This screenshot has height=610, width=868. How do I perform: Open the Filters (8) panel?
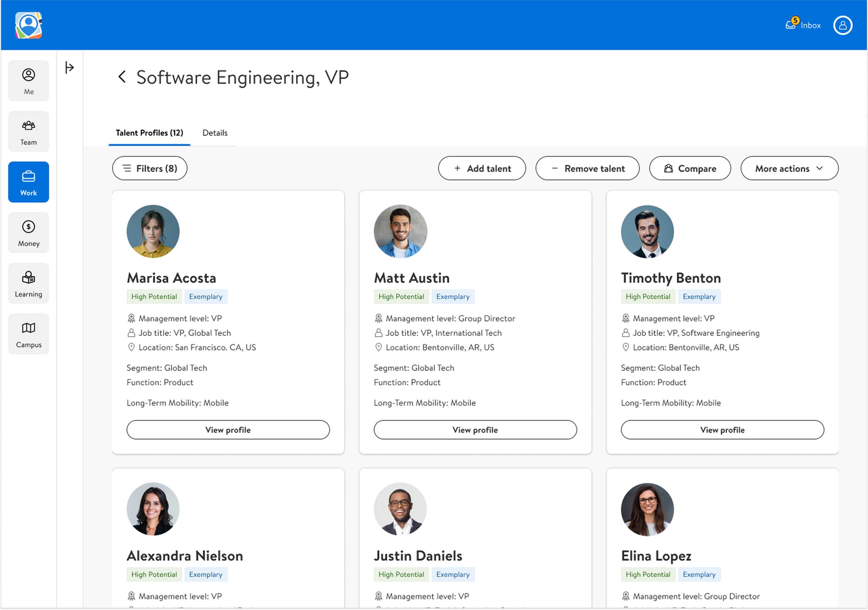[149, 169]
